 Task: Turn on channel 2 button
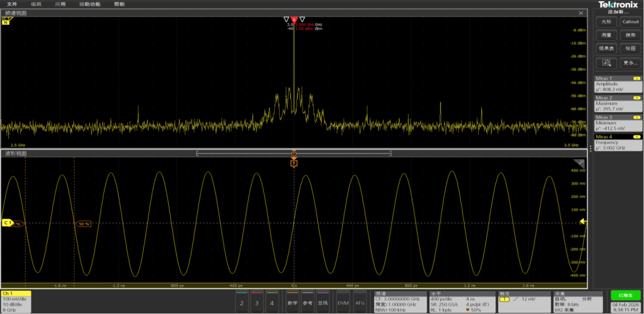pos(241,301)
